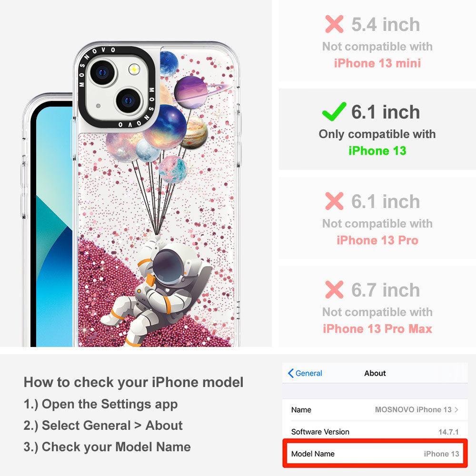Click the green iPhone 13 label
Viewport: 476px width, 476px height.
pyautogui.click(x=377, y=150)
